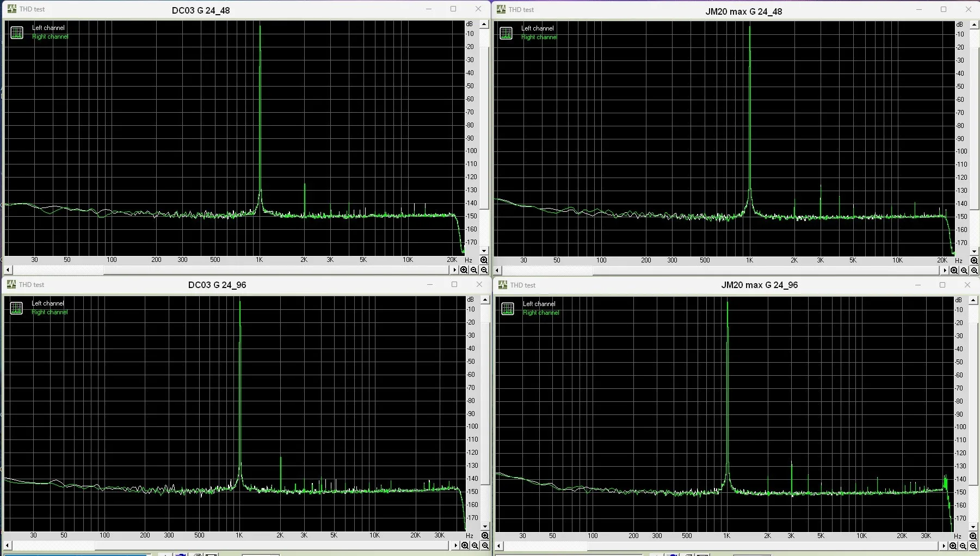Toggle Right channel legend in DC03 G 24_96

click(50, 312)
